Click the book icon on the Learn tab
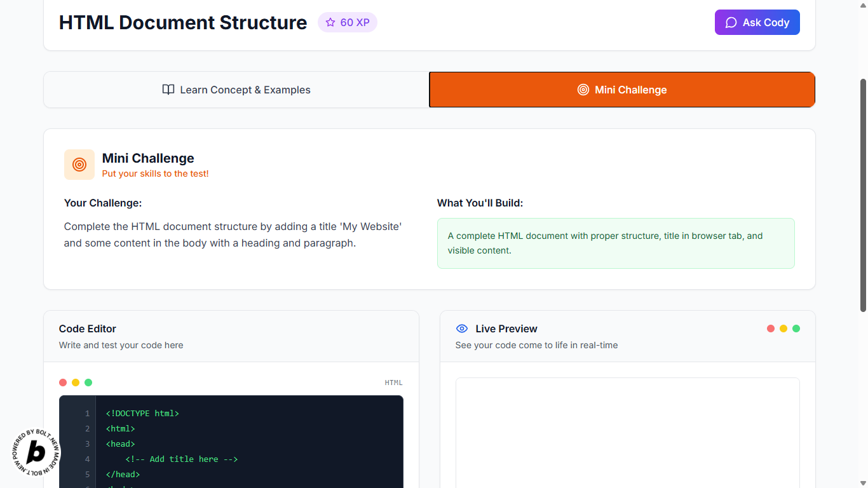The image size is (868, 488). coord(168,90)
